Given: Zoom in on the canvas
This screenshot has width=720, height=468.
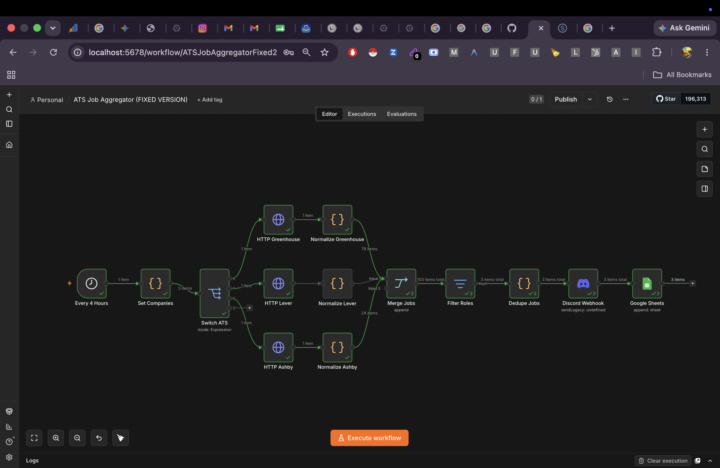Looking at the screenshot, I should coord(56,438).
